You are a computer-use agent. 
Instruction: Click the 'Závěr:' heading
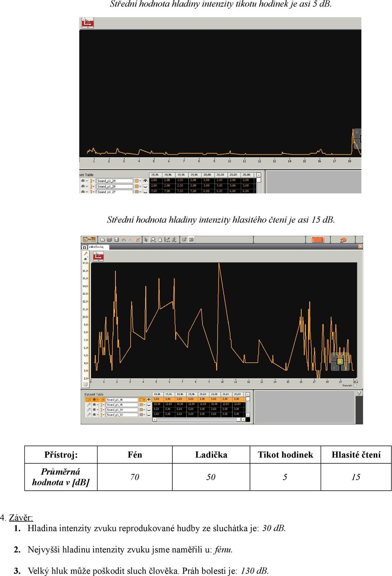[x=21, y=518]
